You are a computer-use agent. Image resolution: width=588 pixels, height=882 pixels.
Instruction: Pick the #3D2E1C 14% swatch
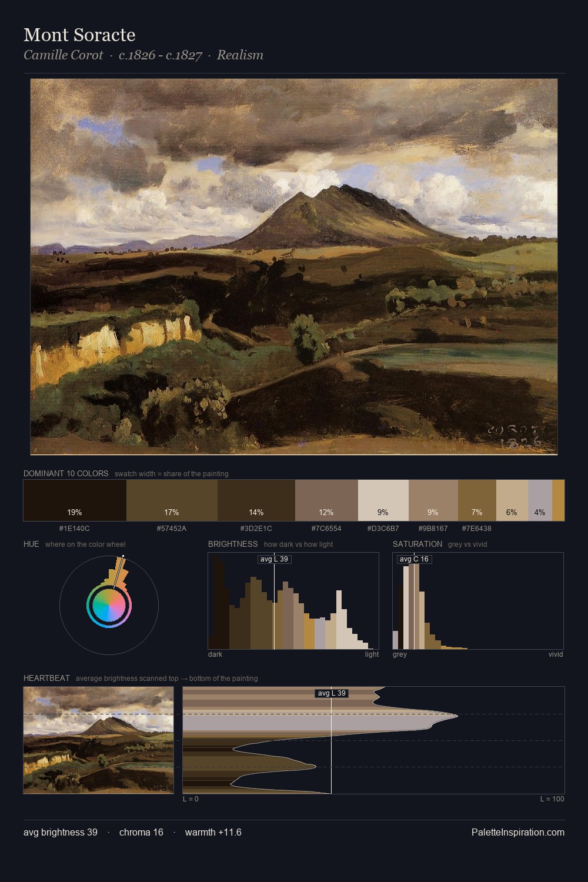tap(256, 500)
